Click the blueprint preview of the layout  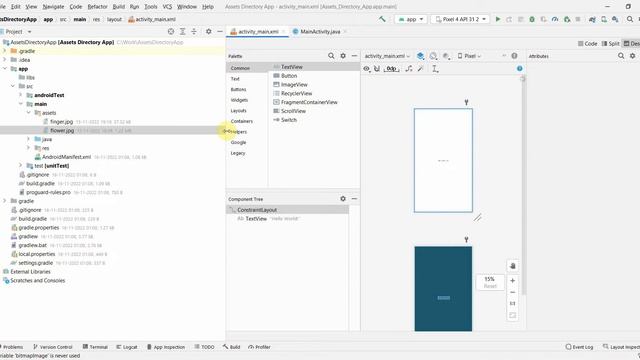pyautogui.click(x=443, y=289)
